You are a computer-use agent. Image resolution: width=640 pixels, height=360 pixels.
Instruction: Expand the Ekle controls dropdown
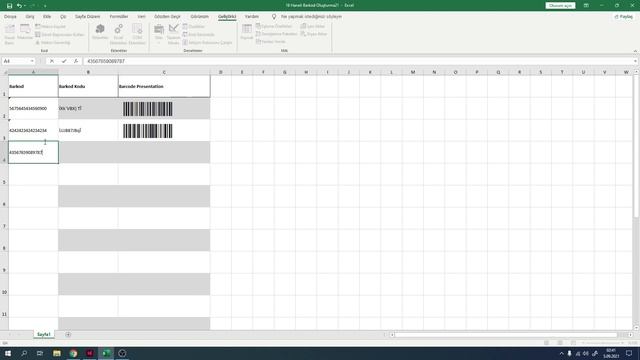[x=159, y=34]
